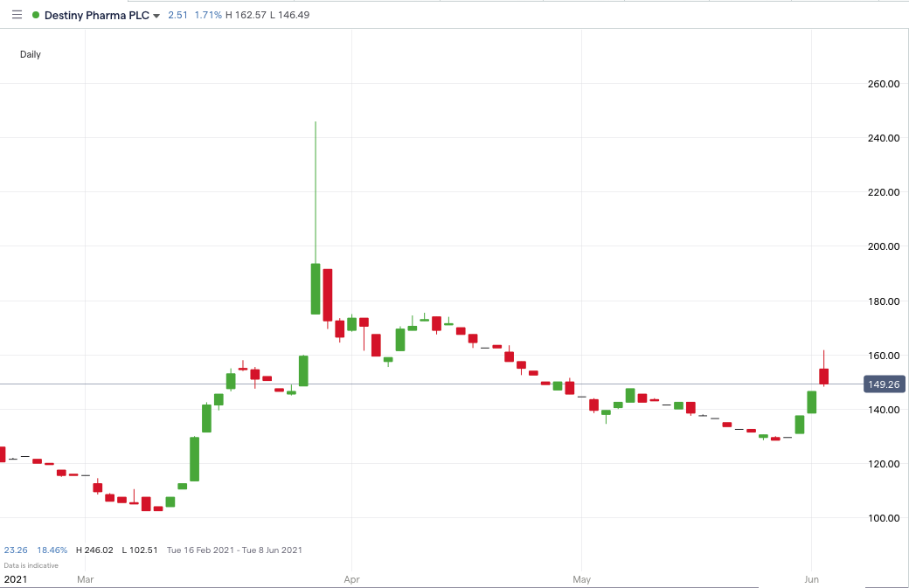Click the 100.00 price axis label
The width and height of the screenshot is (909, 588).
coord(884,518)
